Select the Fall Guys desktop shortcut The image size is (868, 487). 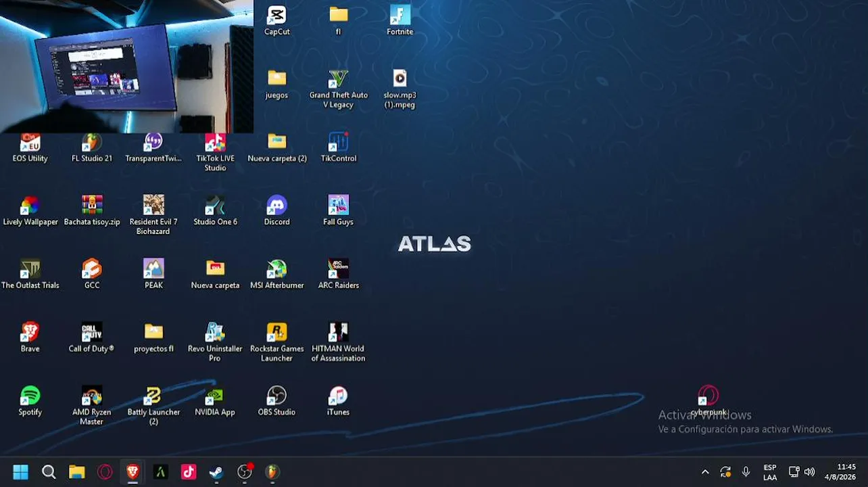(x=338, y=211)
